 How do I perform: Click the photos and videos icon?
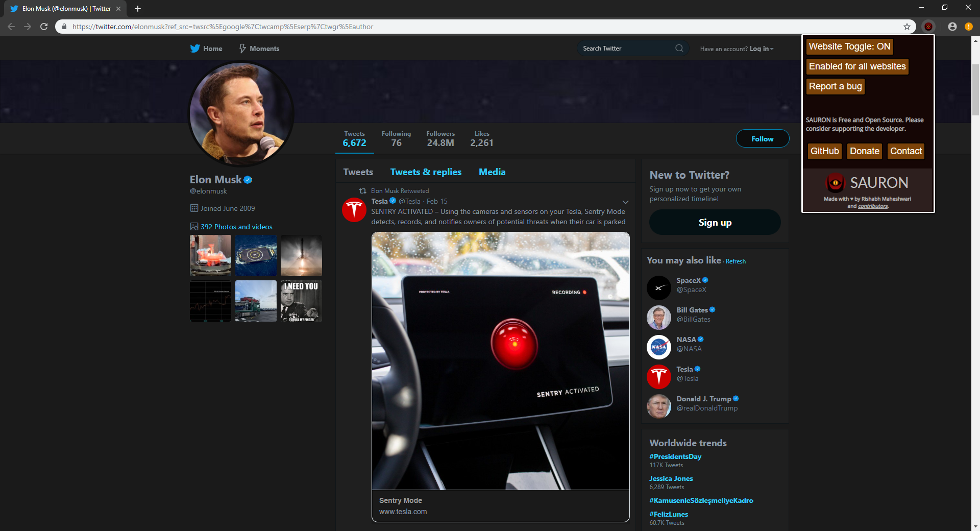point(194,226)
